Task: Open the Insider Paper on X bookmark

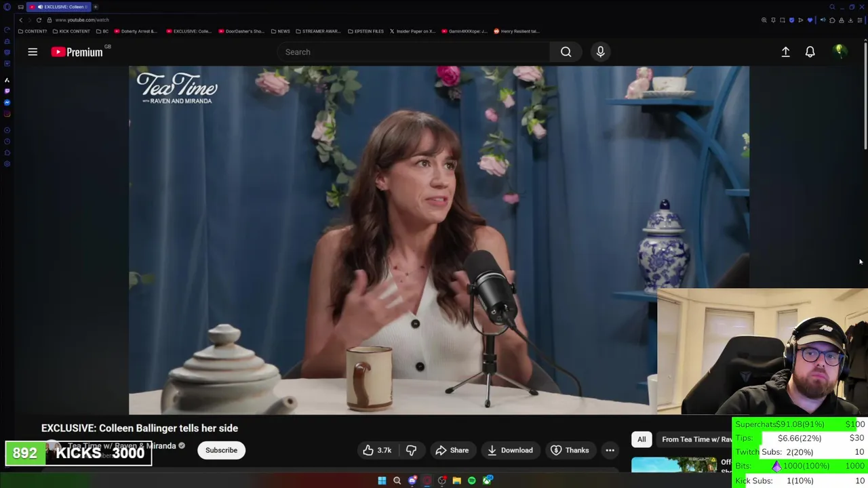Action: pyautogui.click(x=414, y=31)
